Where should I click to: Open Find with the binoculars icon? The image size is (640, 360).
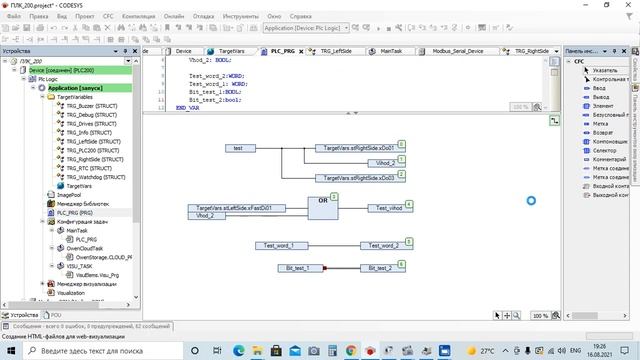121,28
